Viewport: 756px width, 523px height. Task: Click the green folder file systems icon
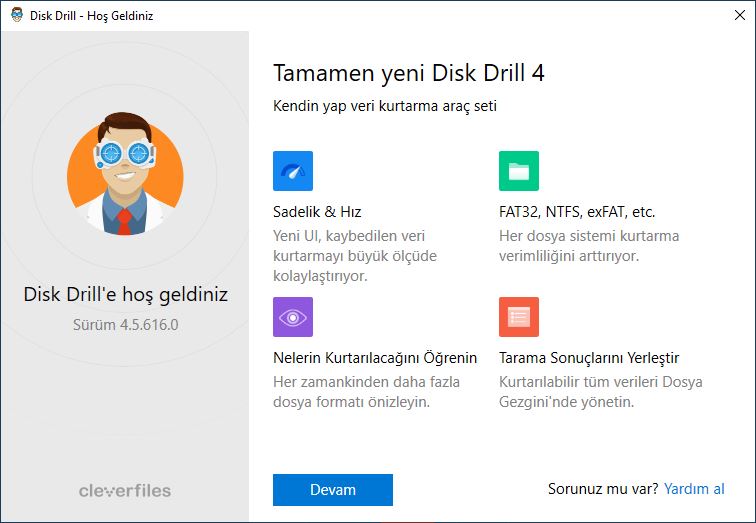pos(519,171)
